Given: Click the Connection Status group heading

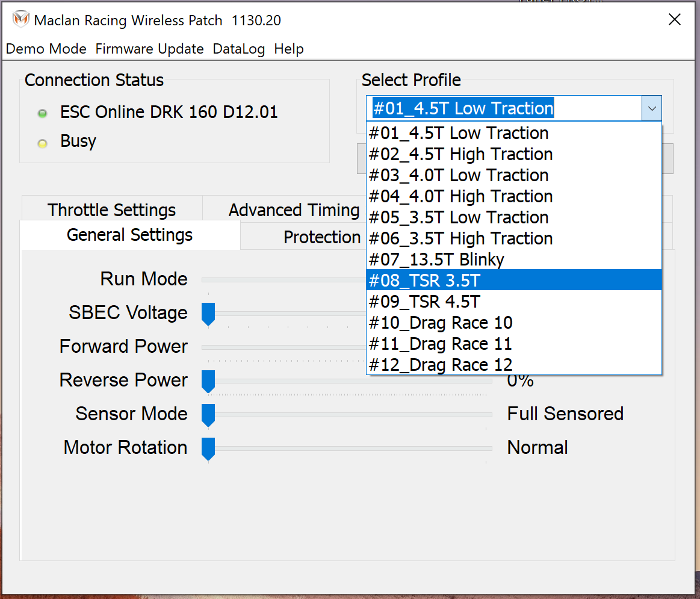Looking at the screenshot, I should coord(94,81).
